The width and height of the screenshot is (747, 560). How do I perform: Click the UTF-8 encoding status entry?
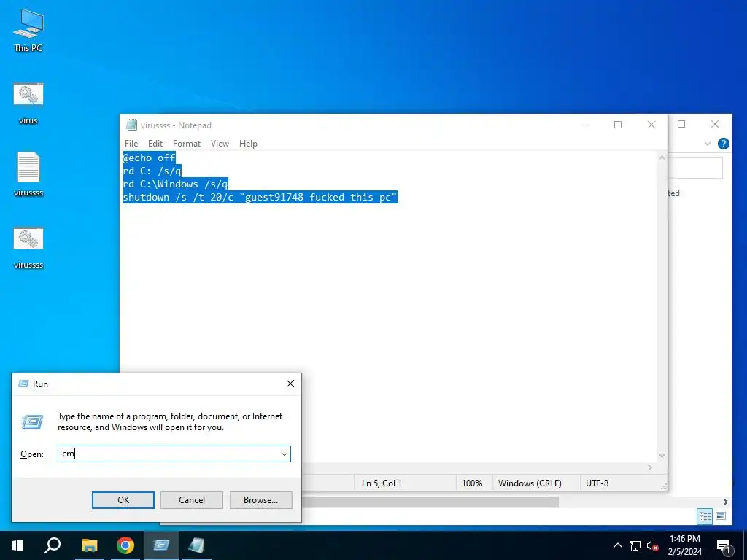pyautogui.click(x=597, y=483)
